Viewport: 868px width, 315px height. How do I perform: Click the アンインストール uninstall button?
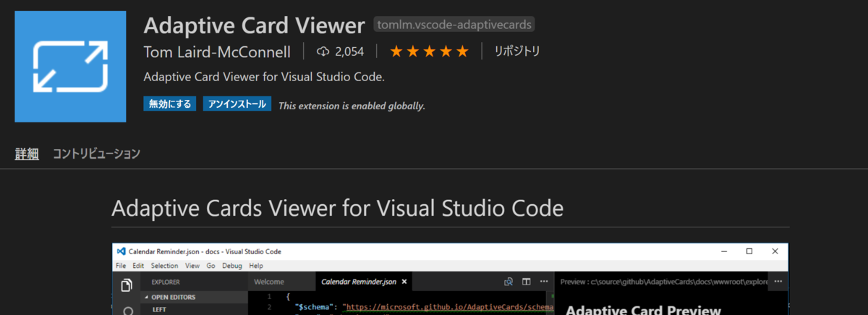(x=237, y=104)
